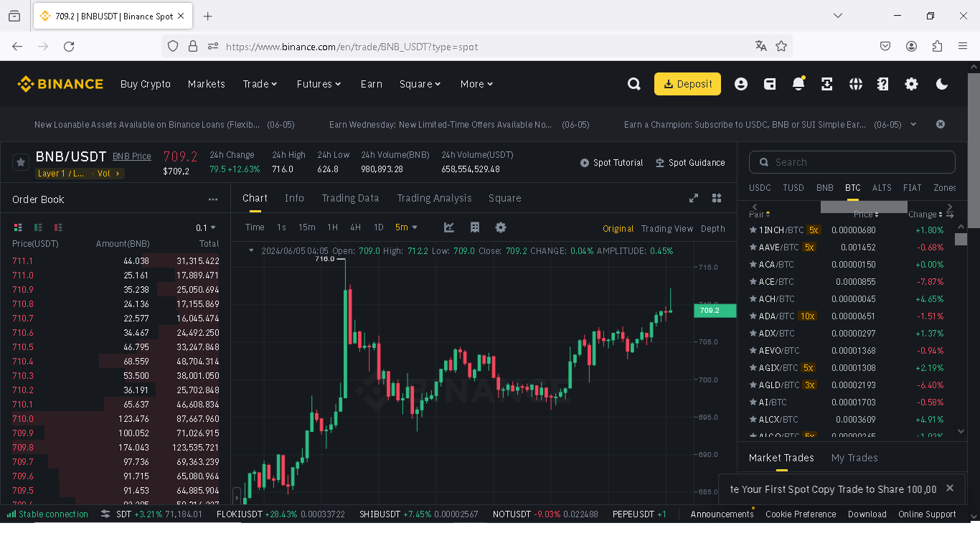The image size is (980, 551).
Task: Open the Square dropdown in the top navigation
Action: tap(420, 84)
